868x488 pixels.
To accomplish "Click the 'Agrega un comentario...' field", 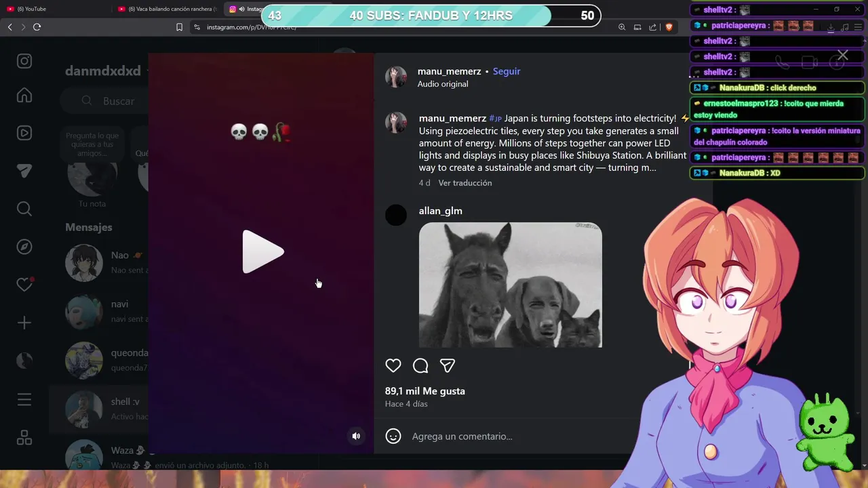I will tap(462, 436).
